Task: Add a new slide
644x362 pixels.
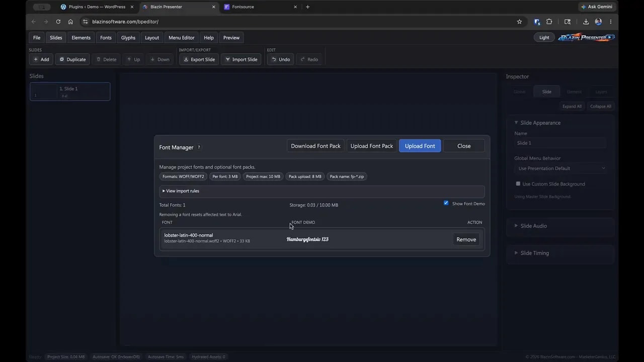Action: tap(41, 59)
